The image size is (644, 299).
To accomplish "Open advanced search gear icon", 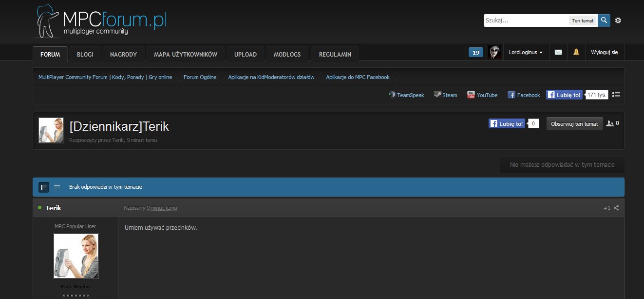I will coord(618,20).
